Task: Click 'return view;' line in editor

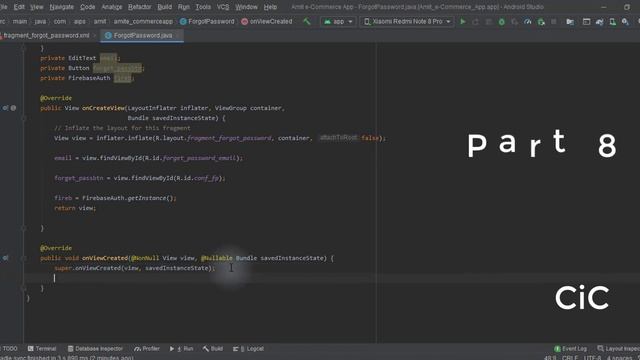Action: (x=75, y=208)
